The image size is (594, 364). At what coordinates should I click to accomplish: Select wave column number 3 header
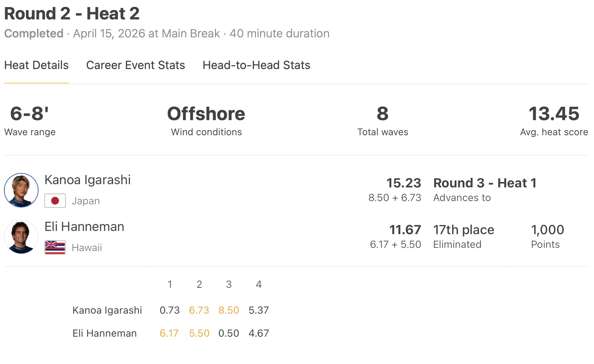[x=229, y=285]
